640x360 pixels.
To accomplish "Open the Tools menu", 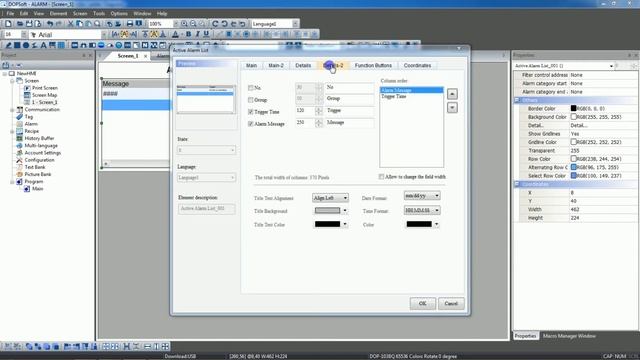I will (x=99, y=13).
